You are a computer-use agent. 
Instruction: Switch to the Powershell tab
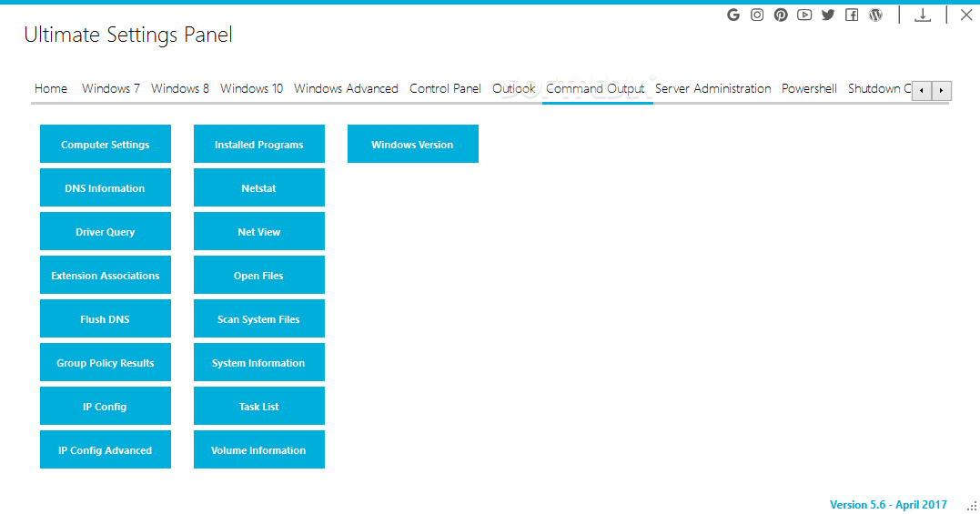[x=809, y=88]
